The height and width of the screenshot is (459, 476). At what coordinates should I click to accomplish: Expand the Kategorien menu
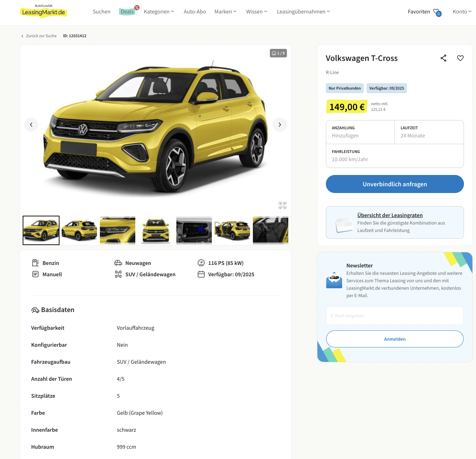point(159,12)
